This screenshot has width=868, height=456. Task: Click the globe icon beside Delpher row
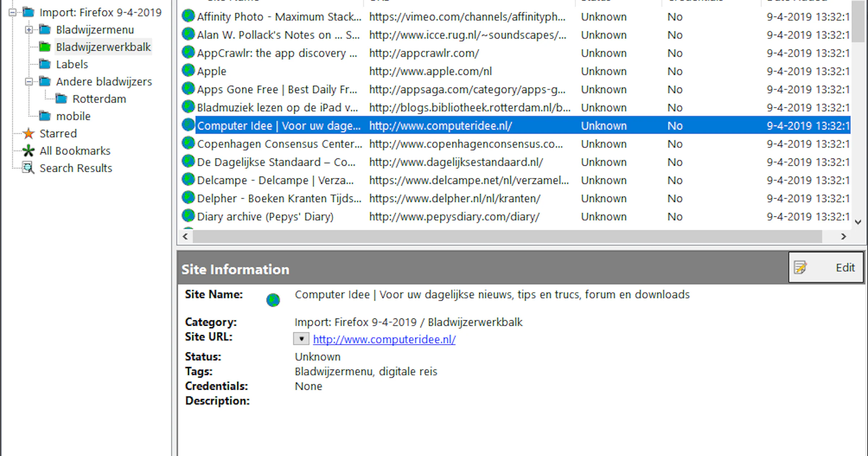click(188, 198)
